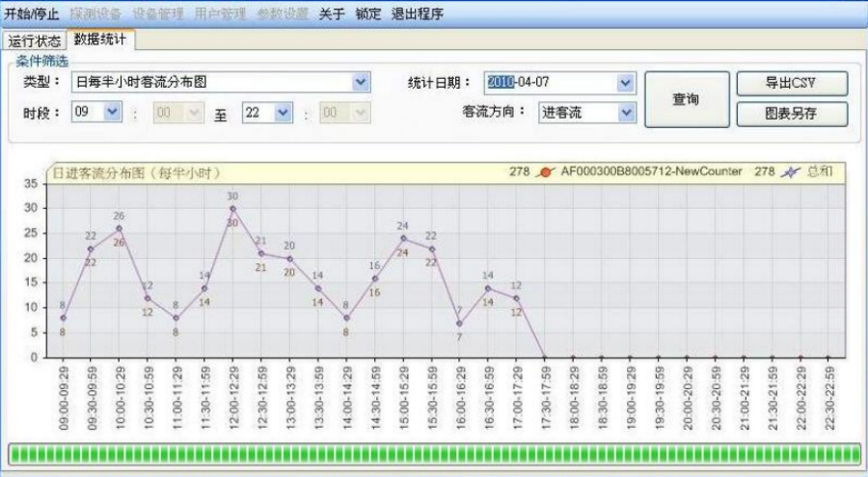Select the 数据统计 tab
Viewport: 868px width, 477px height.
tap(99, 40)
